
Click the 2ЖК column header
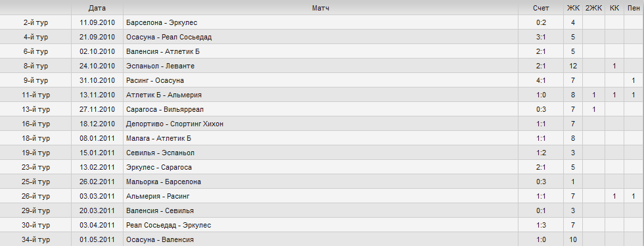[593, 9]
